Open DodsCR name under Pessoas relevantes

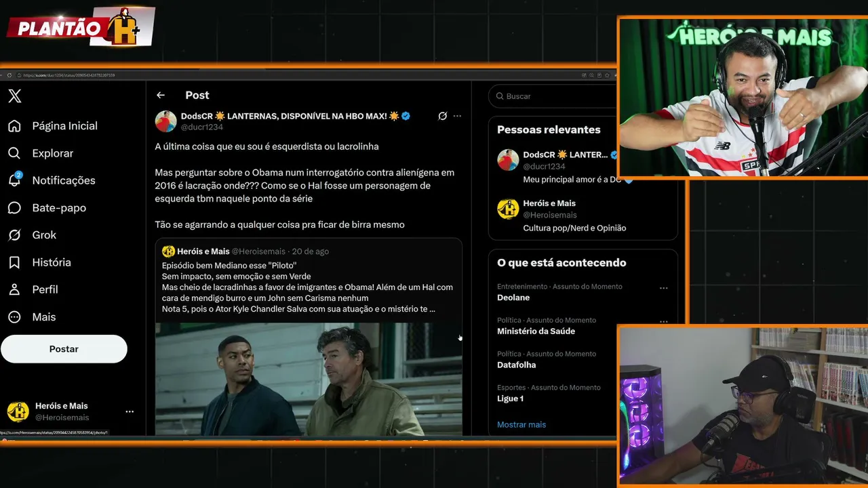(566, 155)
